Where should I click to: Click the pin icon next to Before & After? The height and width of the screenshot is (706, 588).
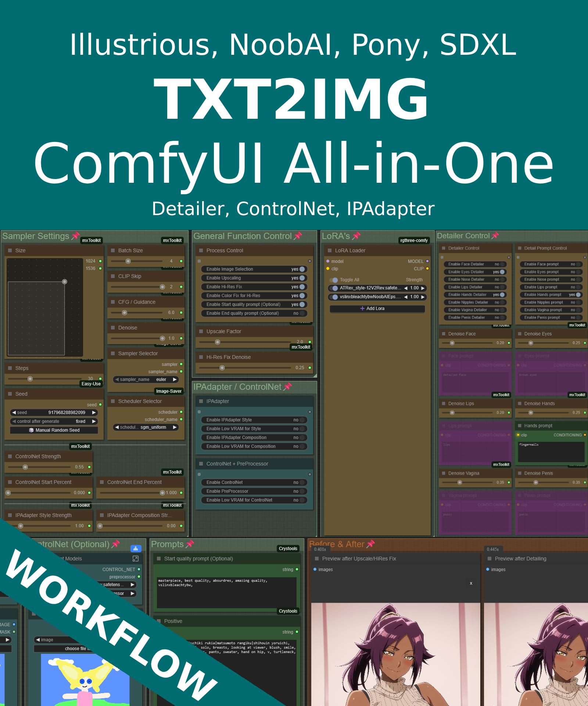371,544
